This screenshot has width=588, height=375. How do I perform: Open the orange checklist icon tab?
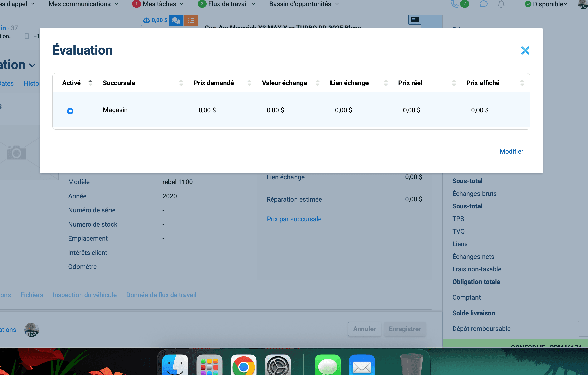[191, 20]
